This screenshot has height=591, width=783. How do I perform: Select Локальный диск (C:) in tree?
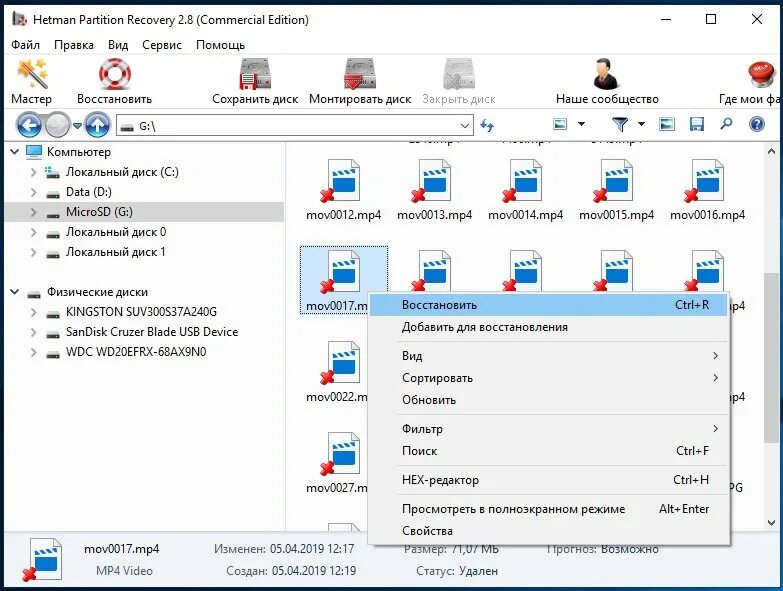pos(122,172)
